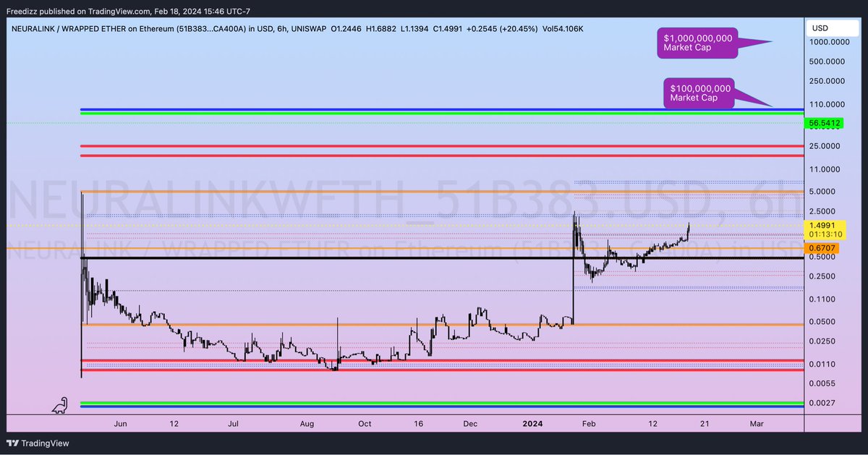The image size is (868, 455).
Task: Select the orange horizontal line at 0.0500
Action: pos(441,324)
